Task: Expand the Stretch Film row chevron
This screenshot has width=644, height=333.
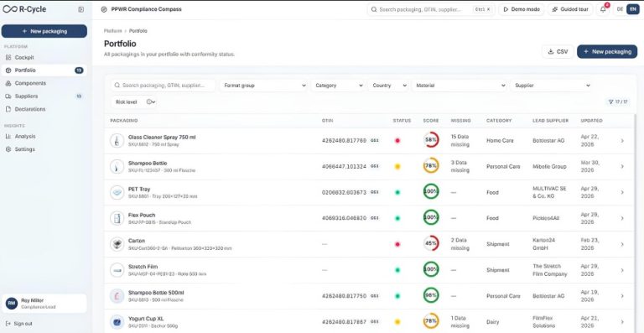Action: click(622, 270)
